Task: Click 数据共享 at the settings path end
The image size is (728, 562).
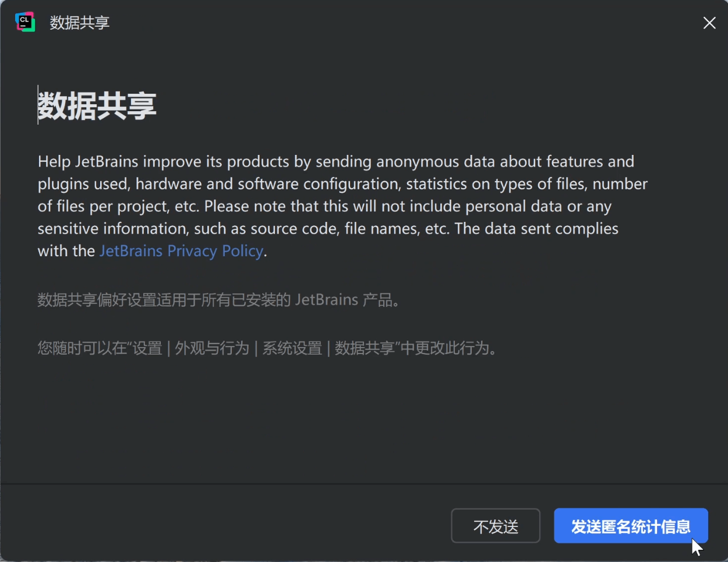Action: [365, 348]
